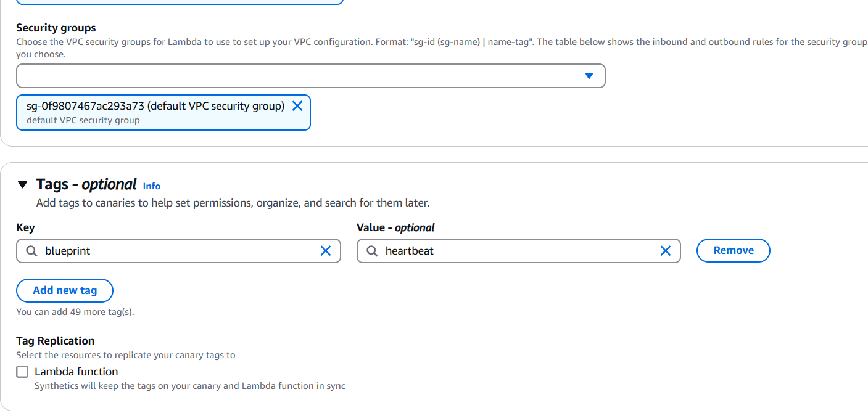Screen dimensions: 868x413
Task: Open the Tags Info link
Action: tap(152, 186)
